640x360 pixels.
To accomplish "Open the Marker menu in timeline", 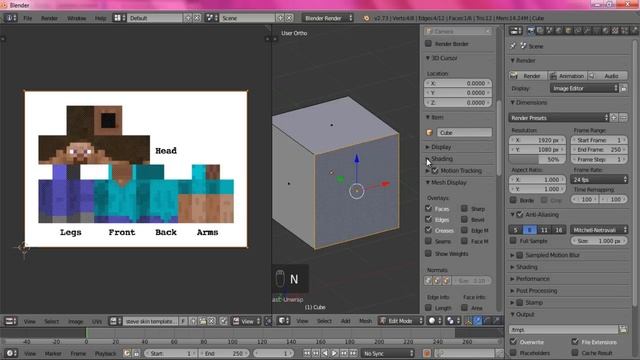I will point(53,353).
